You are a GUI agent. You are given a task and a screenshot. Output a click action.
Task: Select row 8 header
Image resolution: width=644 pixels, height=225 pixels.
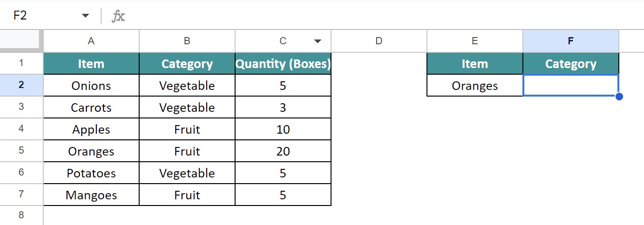coord(21,215)
